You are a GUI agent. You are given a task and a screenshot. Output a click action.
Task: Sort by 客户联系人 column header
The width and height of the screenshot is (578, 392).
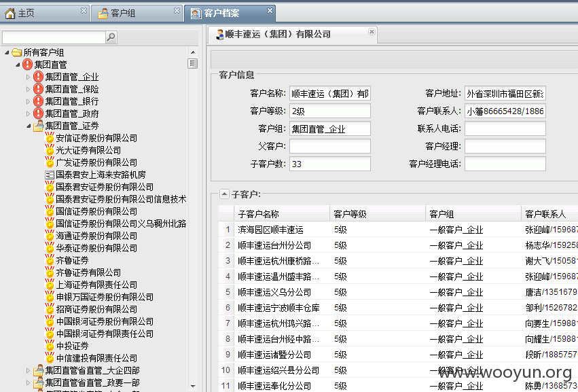point(549,214)
